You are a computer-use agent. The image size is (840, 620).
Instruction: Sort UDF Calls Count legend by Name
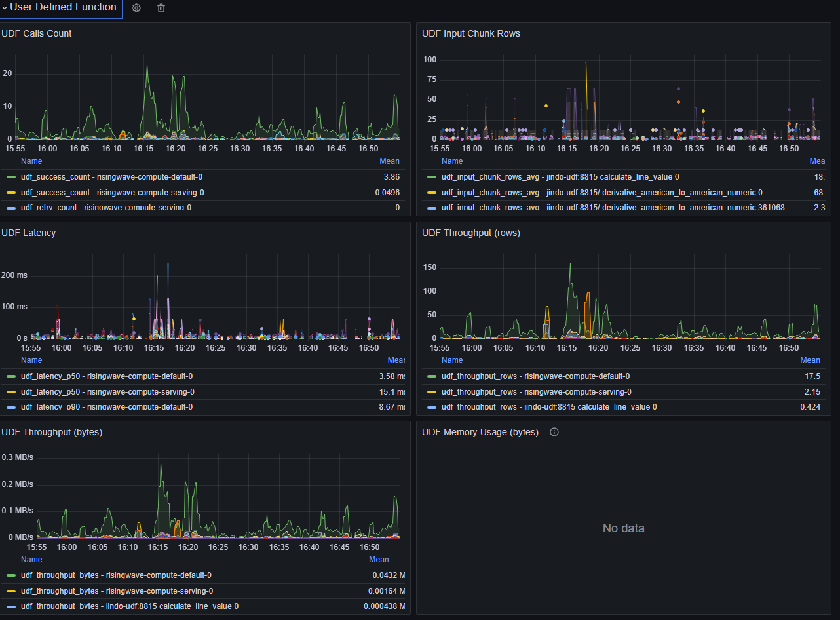tap(31, 161)
